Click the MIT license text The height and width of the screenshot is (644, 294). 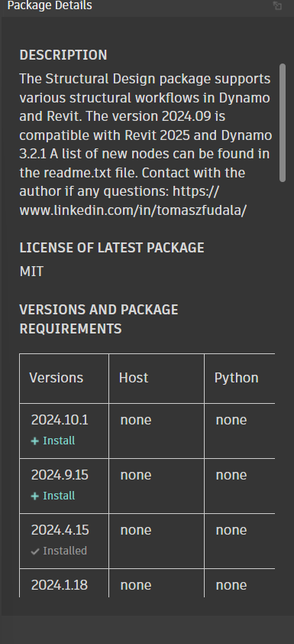[x=31, y=272]
